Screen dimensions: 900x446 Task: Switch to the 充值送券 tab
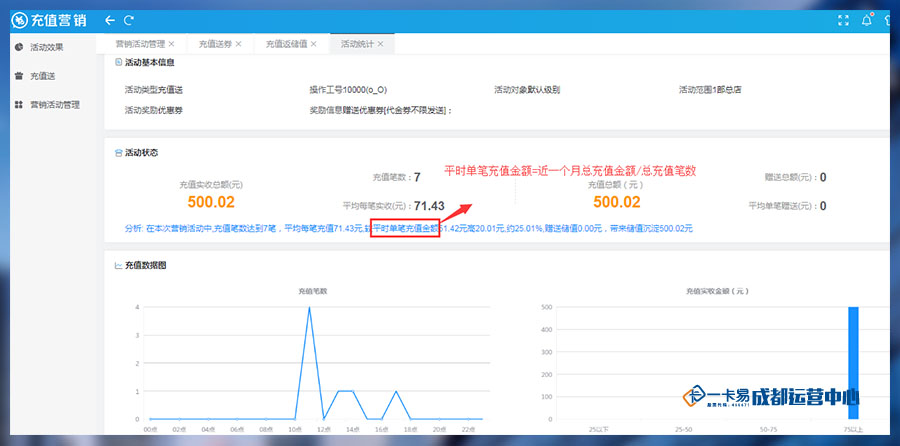tap(215, 44)
